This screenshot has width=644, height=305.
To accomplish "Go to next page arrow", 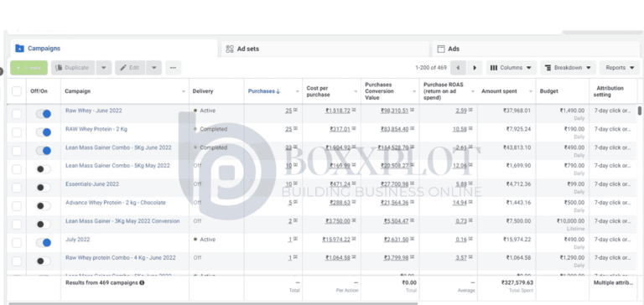I will click(475, 68).
